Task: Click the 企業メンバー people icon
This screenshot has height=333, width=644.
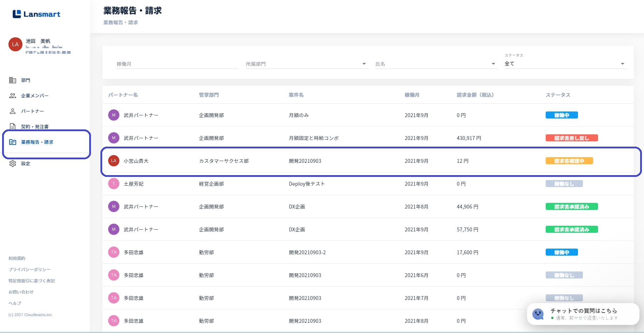Action: pos(13,96)
